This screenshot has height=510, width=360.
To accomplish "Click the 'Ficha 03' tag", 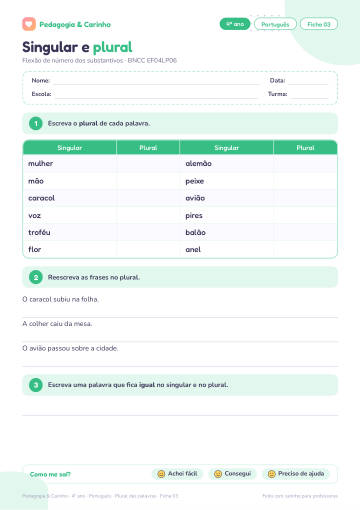I will click(319, 24).
